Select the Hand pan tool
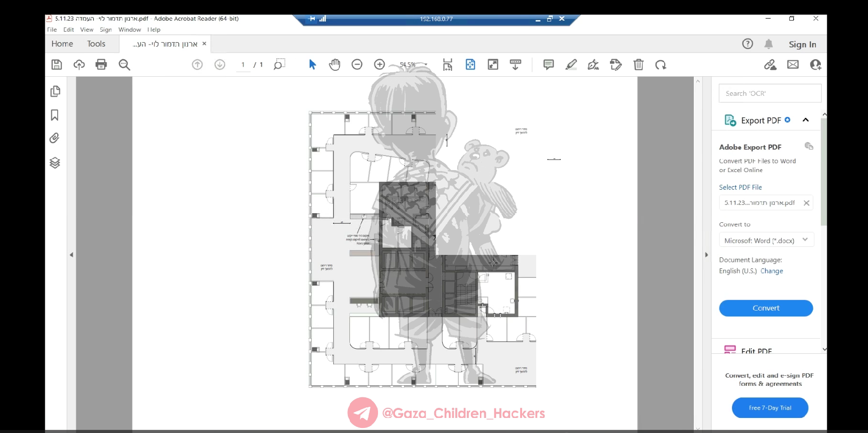868x433 pixels. (334, 65)
